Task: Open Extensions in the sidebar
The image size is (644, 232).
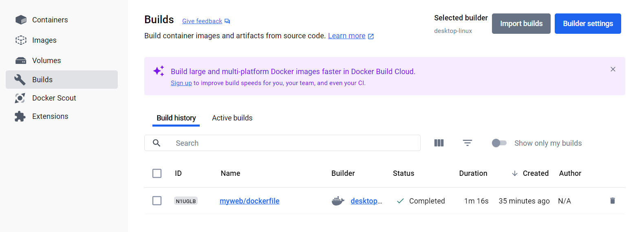Action: (62, 116)
